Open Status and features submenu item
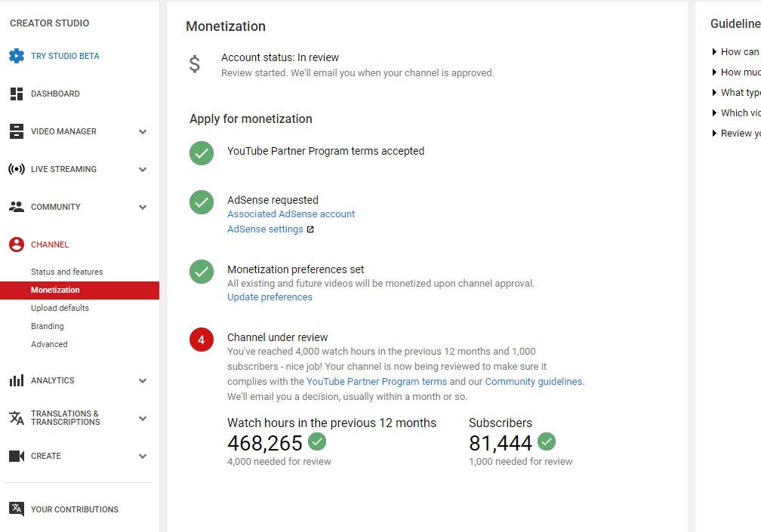The height and width of the screenshot is (532, 761). point(67,272)
